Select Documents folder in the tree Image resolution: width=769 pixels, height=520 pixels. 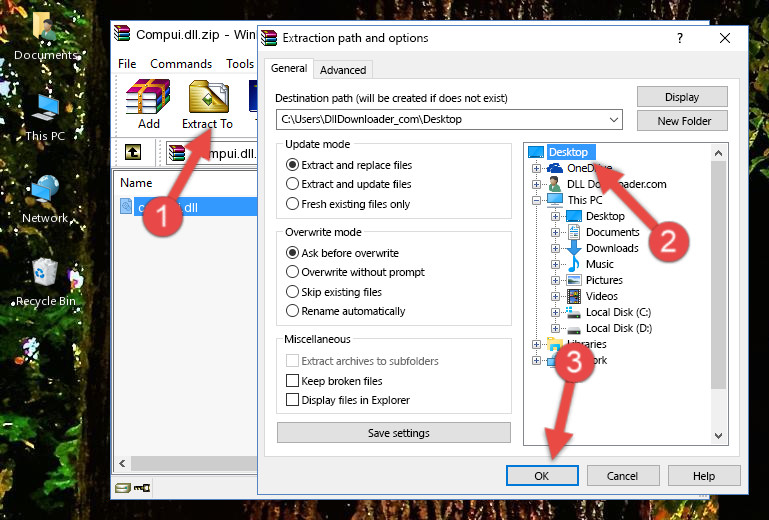pyautogui.click(x=613, y=232)
